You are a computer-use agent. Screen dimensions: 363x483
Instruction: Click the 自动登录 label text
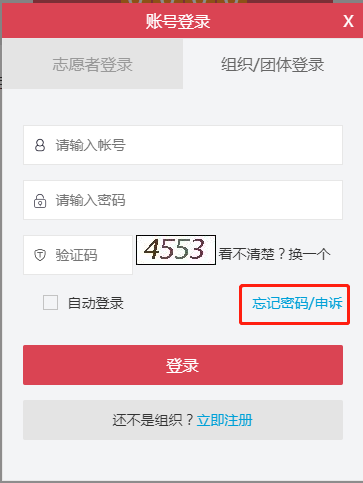(x=96, y=303)
